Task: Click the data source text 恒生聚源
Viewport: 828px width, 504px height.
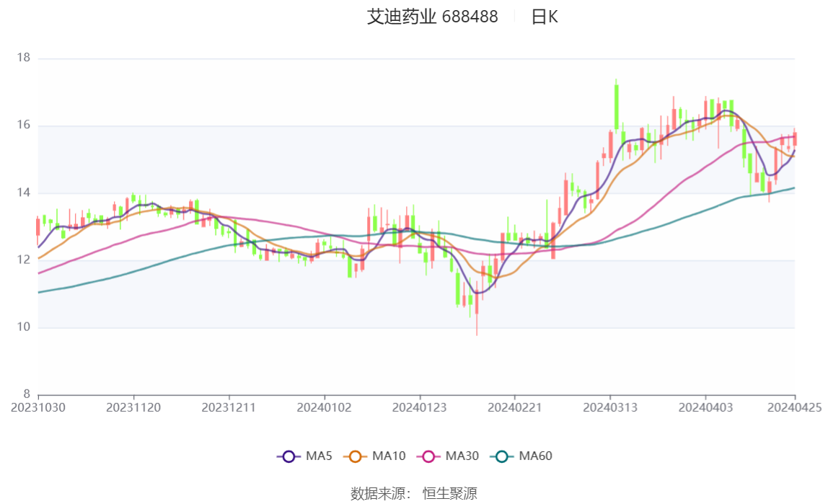Action: (x=450, y=493)
